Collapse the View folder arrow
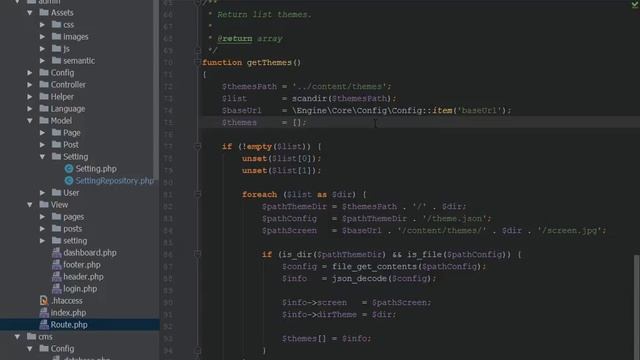 click(x=30, y=204)
